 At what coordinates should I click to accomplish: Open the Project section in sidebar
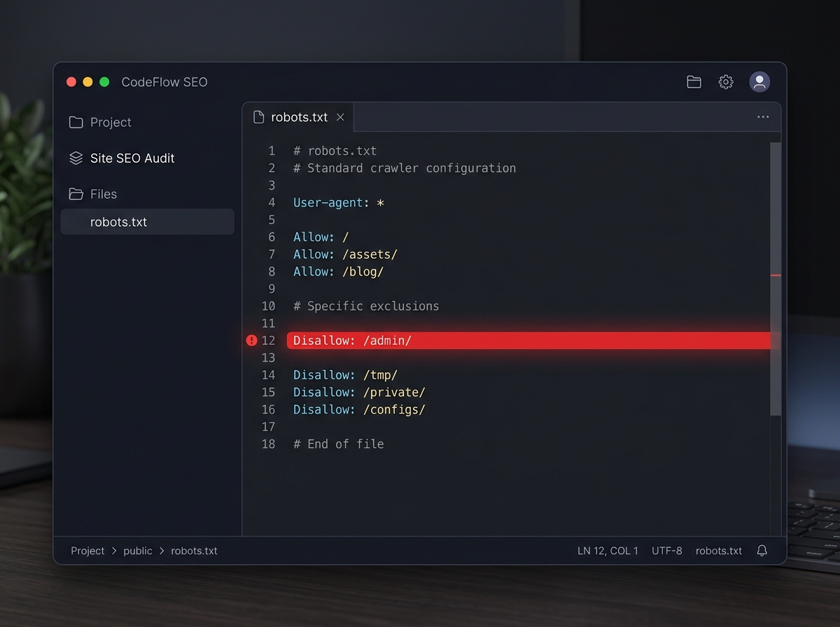111,122
